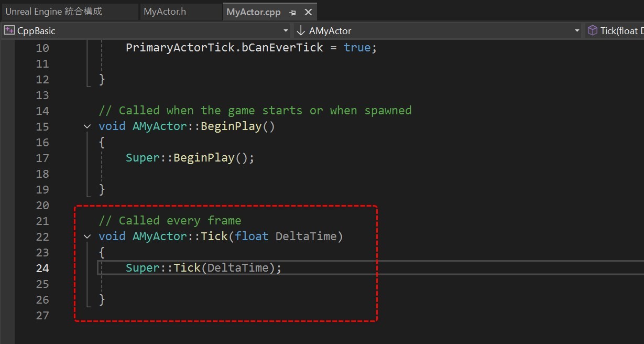Open the AMyActor class dropdown
Viewport: 644px width, 344px height.
pyautogui.click(x=576, y=30)
